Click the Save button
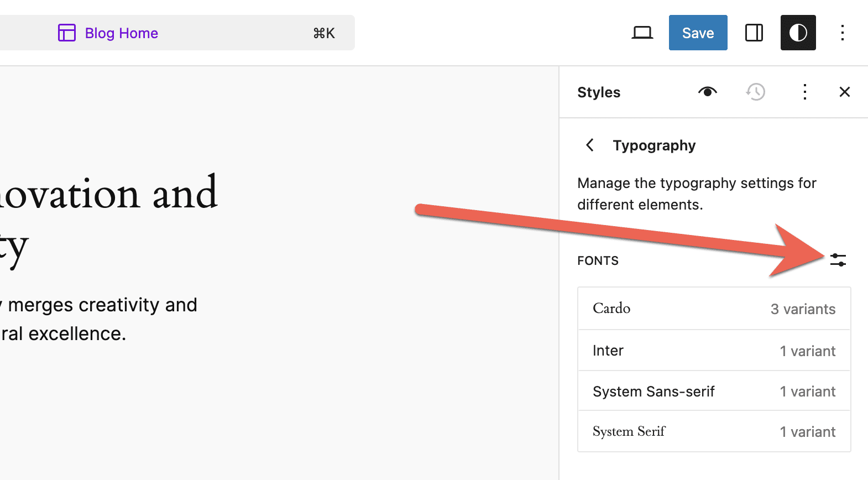The width and height of the screenshot is (868, 480). [698, 33]
